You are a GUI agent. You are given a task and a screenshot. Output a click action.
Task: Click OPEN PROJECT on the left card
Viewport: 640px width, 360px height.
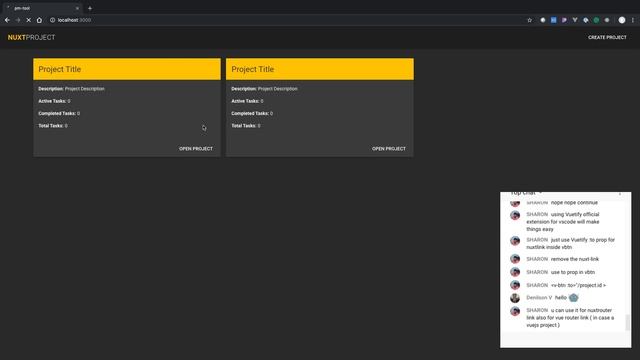click(196, 149)
